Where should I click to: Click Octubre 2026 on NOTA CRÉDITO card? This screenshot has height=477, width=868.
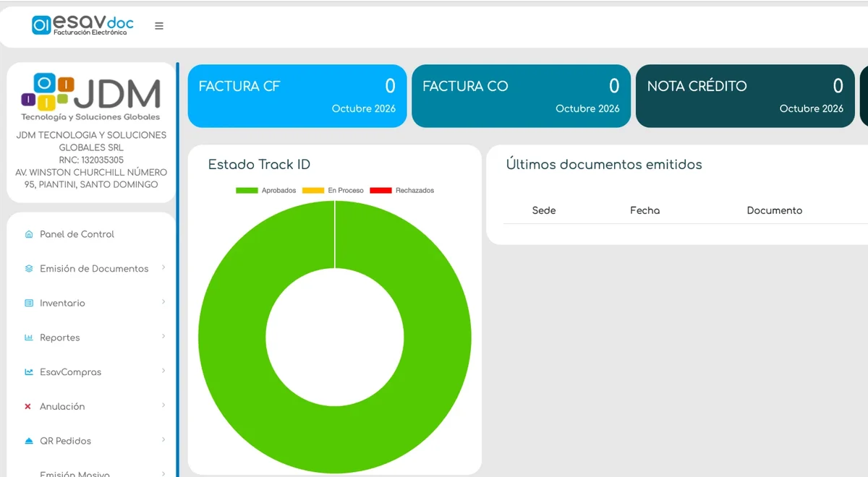click(x=812, y=108)
